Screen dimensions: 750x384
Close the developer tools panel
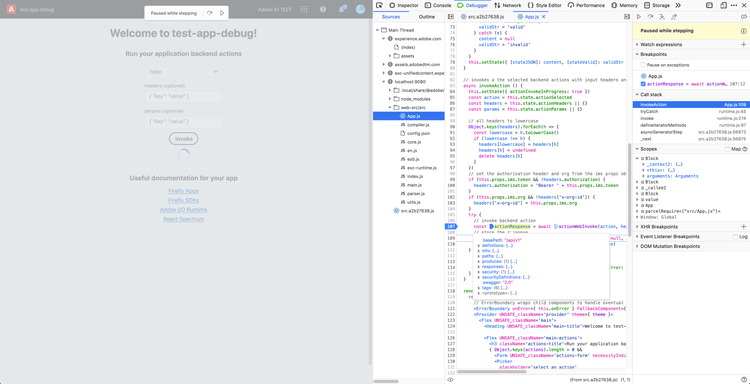(744, 5)
